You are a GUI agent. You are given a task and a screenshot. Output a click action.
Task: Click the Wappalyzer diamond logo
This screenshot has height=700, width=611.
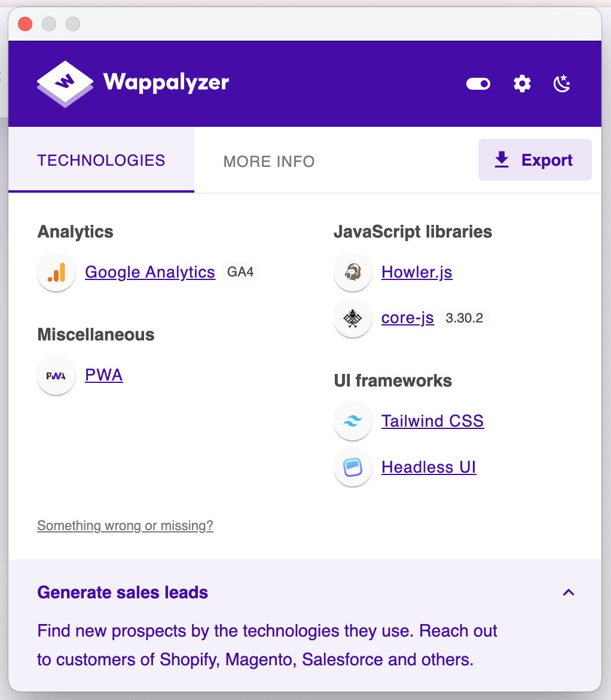click(65, 84)
